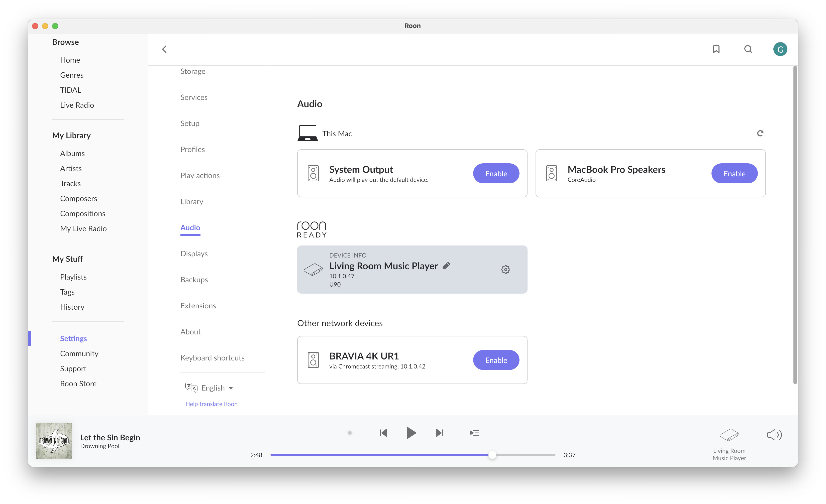The image size is (826, 504).
Task: Click the track seek slider handle
Action: coord(492,455)
